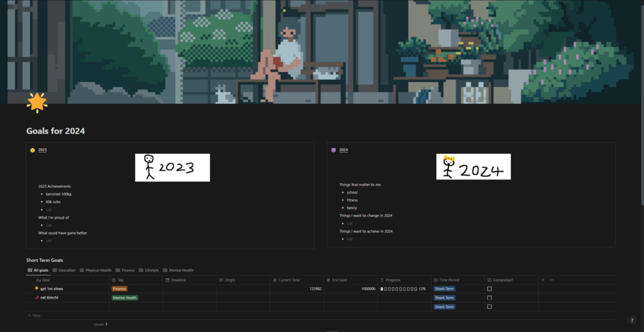Open the Mental Health tag cell
Screen dimensions: 644x332
pos(125,297)
